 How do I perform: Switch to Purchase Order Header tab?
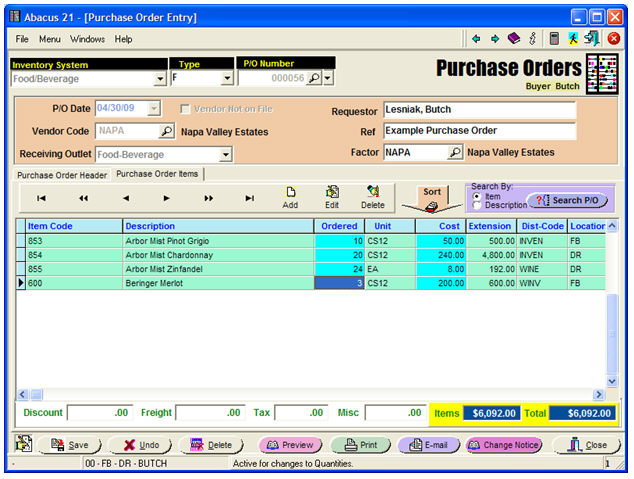61,174
